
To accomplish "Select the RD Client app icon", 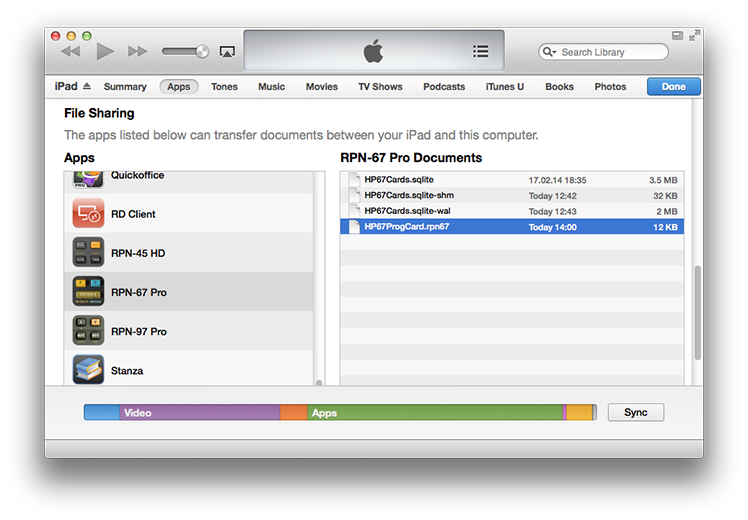I will point(88,213).
